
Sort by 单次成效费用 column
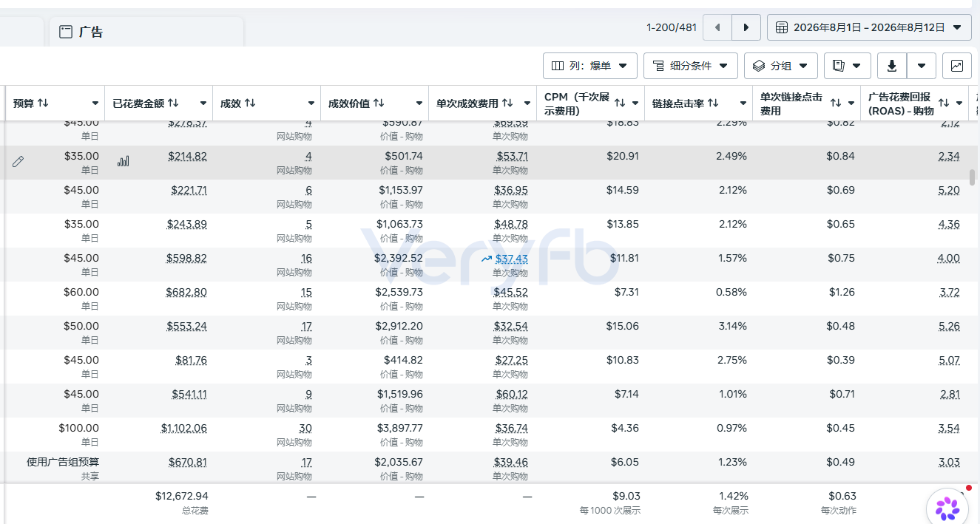tap(507, 103)
